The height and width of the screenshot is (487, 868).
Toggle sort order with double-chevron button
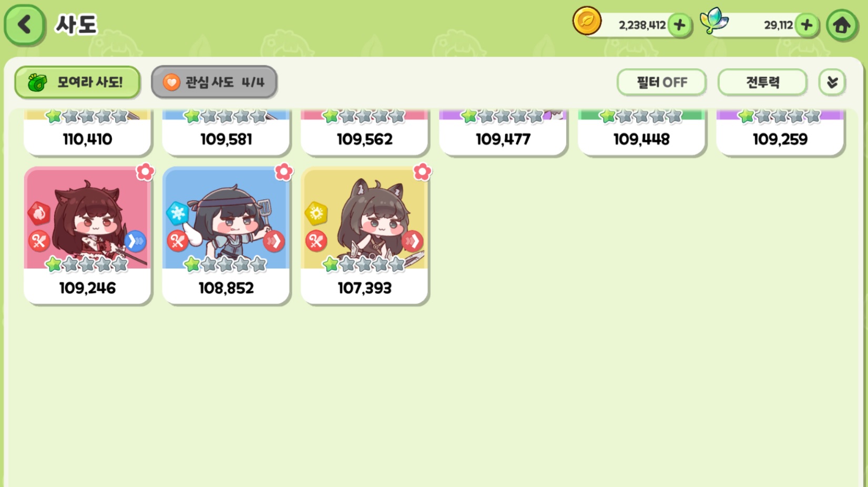click(x=832, y=82)
